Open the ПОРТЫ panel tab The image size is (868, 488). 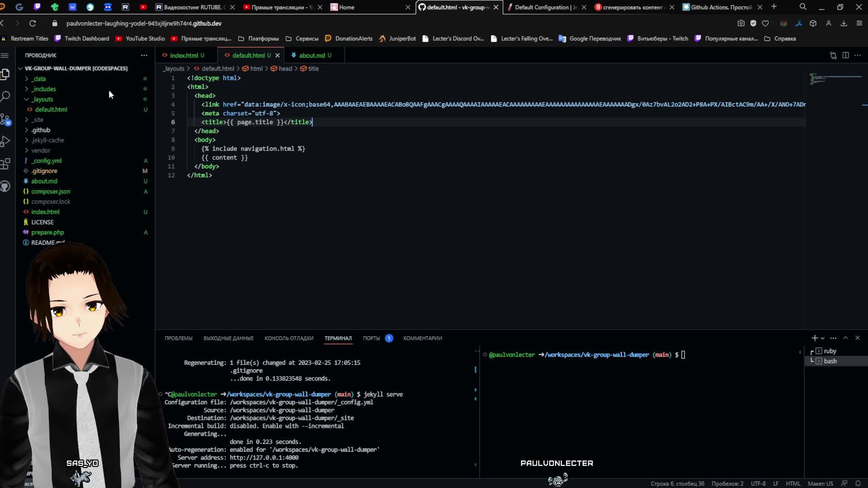pyautogui.click(x=371, y=338)
